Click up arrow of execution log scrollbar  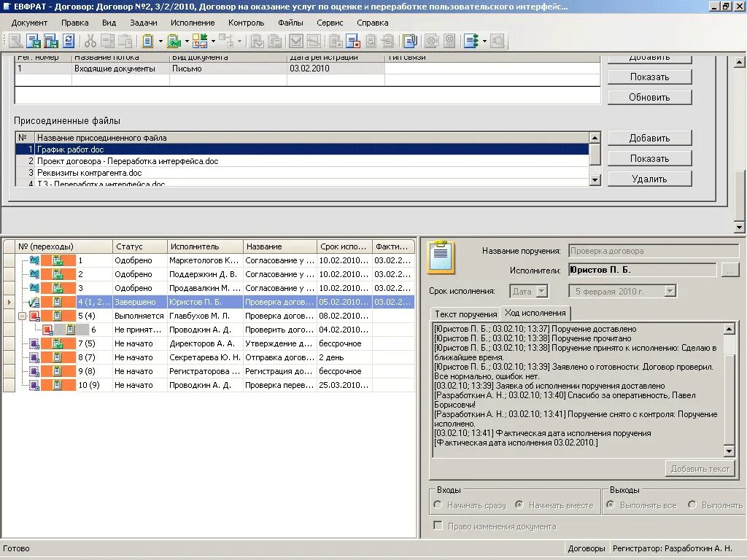[x=729, y=329]
